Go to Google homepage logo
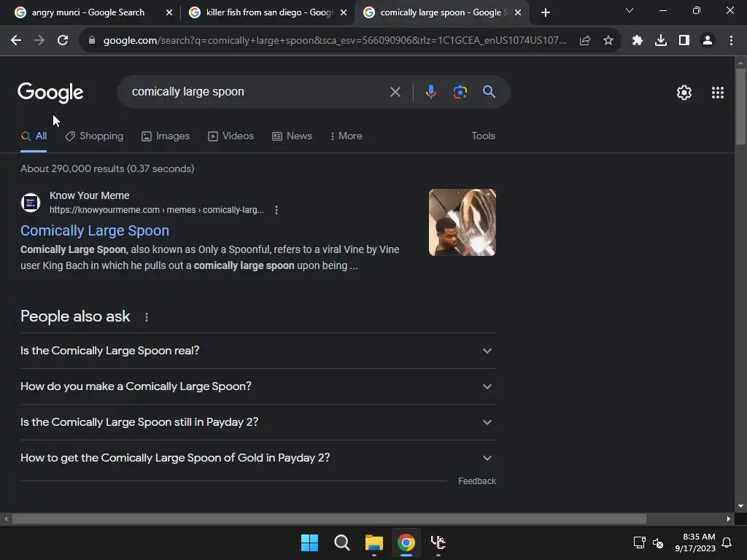The image size is (747, 560). coord(50,93)
